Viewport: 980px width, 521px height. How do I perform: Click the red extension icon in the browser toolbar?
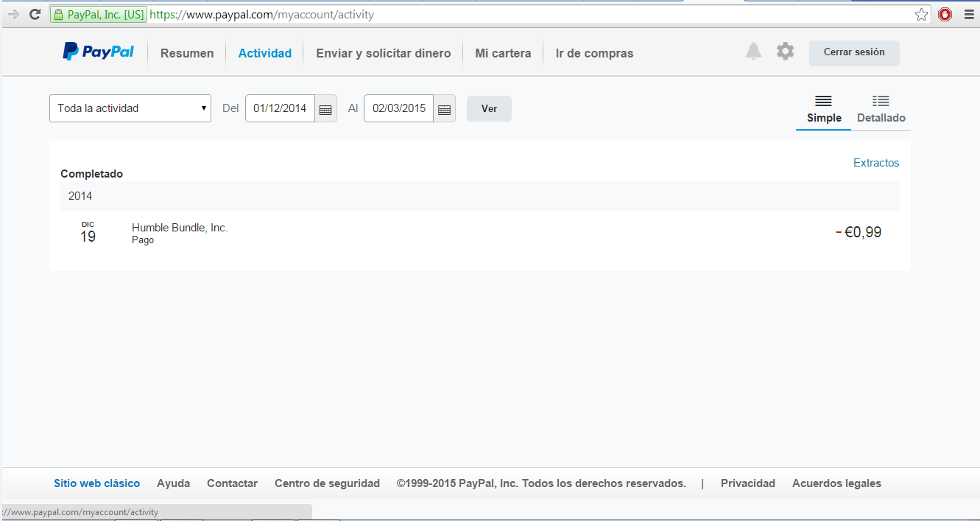945,15
